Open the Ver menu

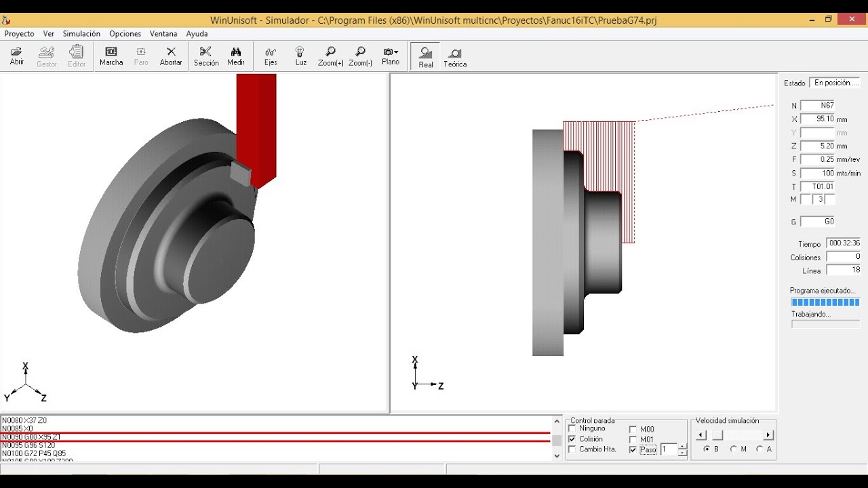click(49, 34)
